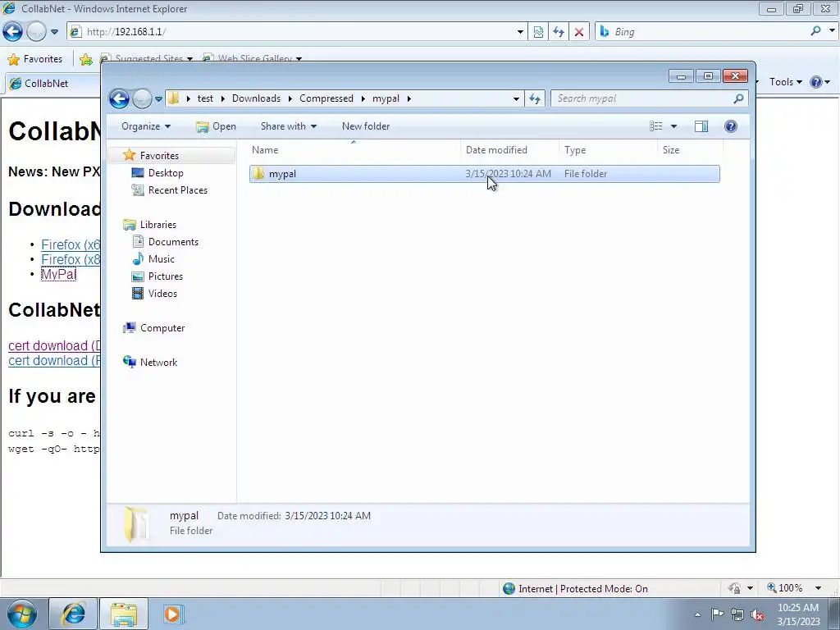Open 'Recent Places' in navigation pane

[177, 190]
